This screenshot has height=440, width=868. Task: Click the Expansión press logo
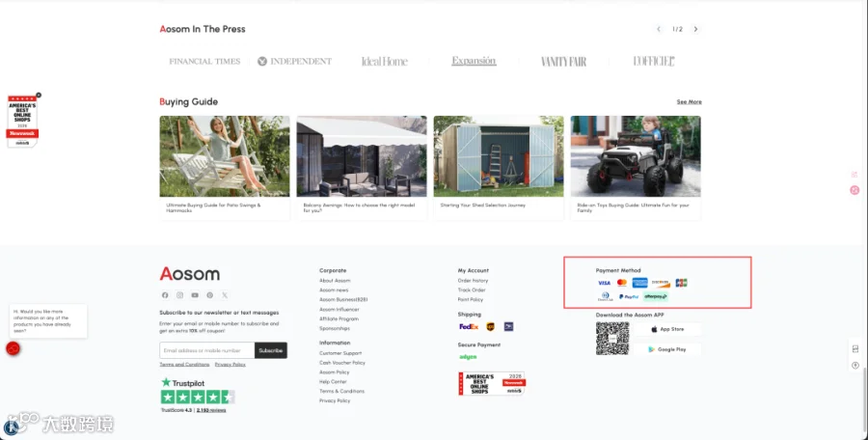[474, 61]
